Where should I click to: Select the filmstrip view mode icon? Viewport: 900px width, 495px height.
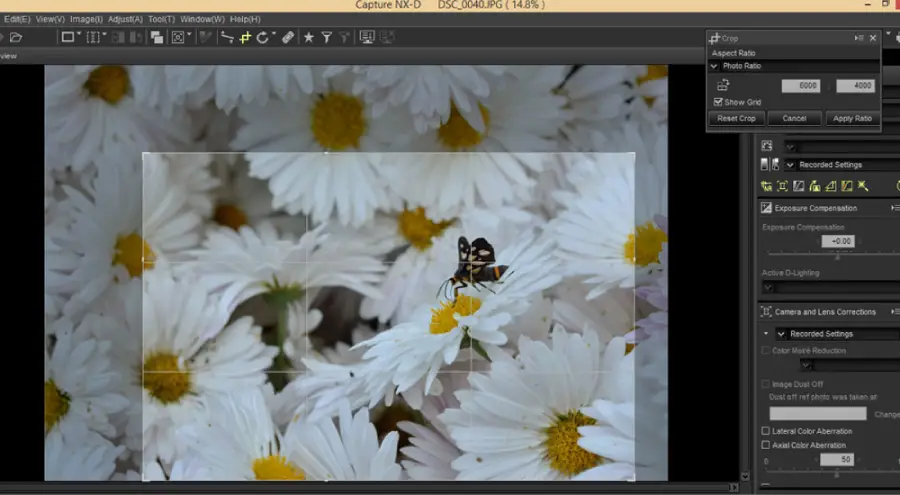(x=93, y=37)
